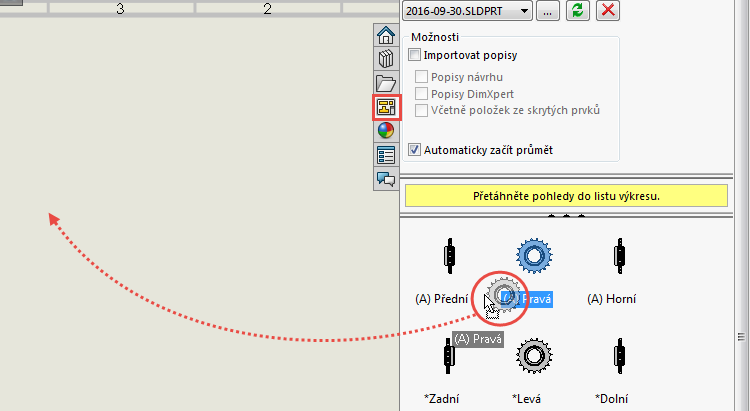Click the Možnosti group label
Screen dimensions: 750x411
pos(435,37)
